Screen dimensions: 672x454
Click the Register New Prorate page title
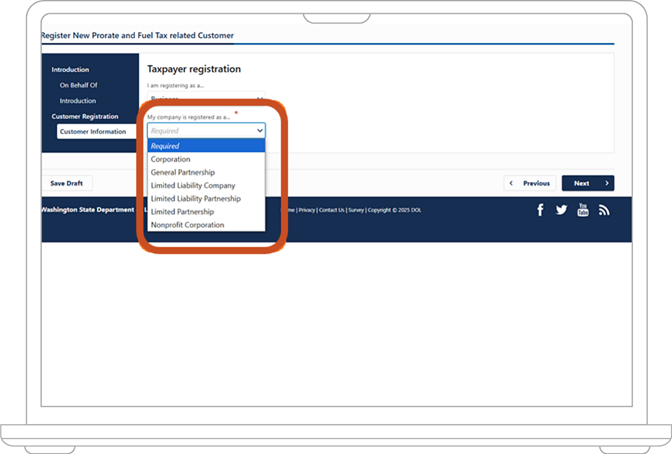pos(138,35)
